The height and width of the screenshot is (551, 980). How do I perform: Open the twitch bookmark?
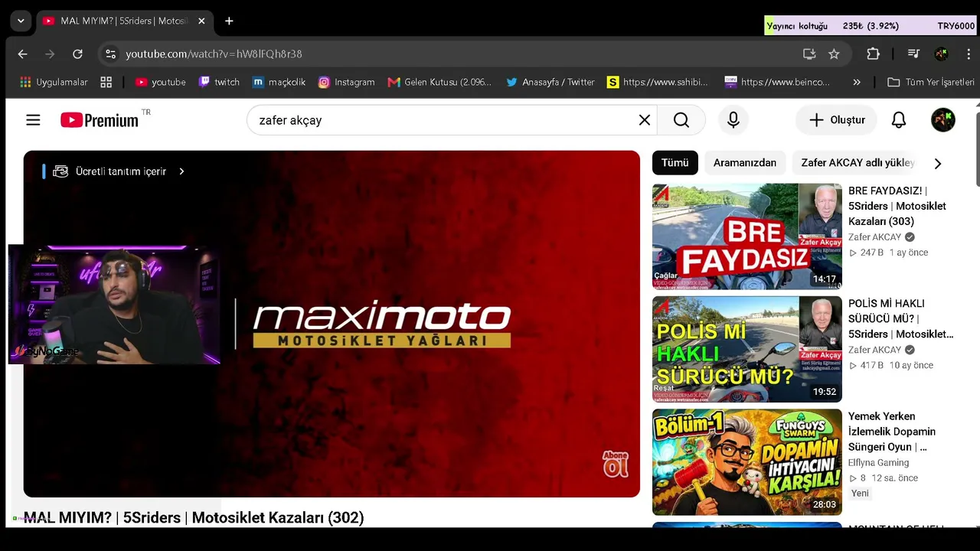tap(219, 82)
